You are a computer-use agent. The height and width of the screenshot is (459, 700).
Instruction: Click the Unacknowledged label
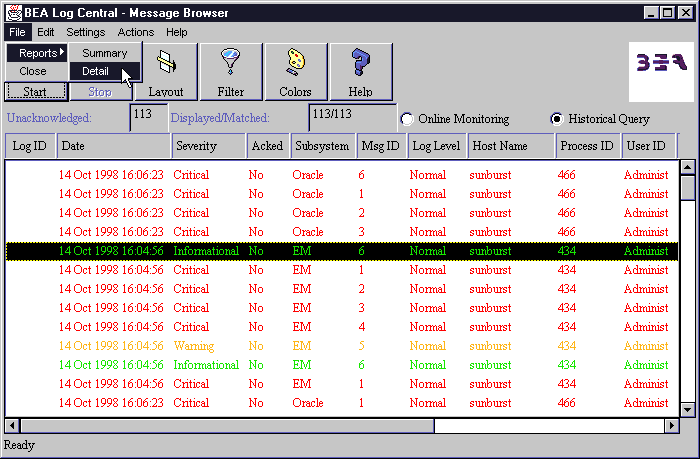49,118
